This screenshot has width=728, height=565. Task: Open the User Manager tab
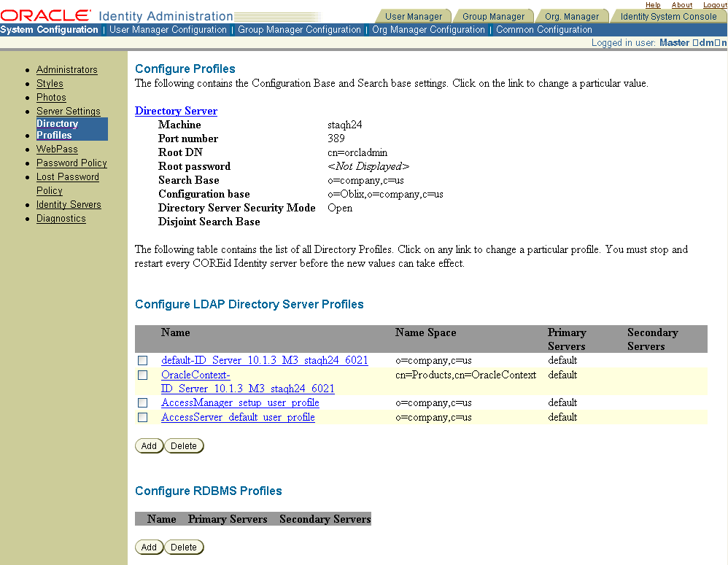tap(413, 17)
